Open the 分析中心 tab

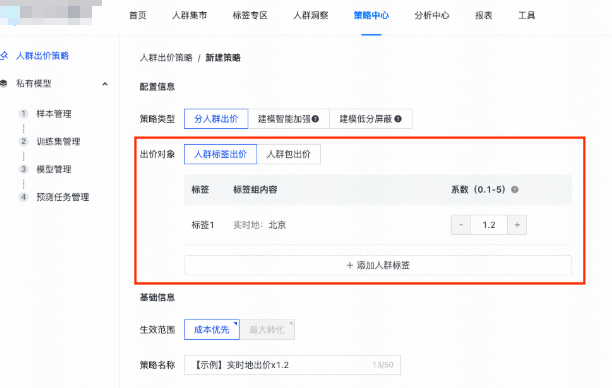pyautogui.click(x=432, y=15)
